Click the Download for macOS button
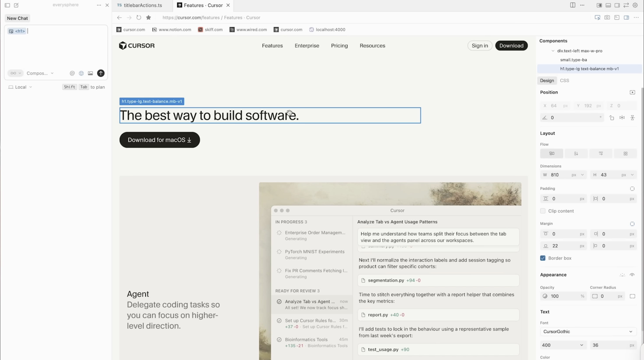Screen dimensions: 644x360 click(x=159, y=140)
